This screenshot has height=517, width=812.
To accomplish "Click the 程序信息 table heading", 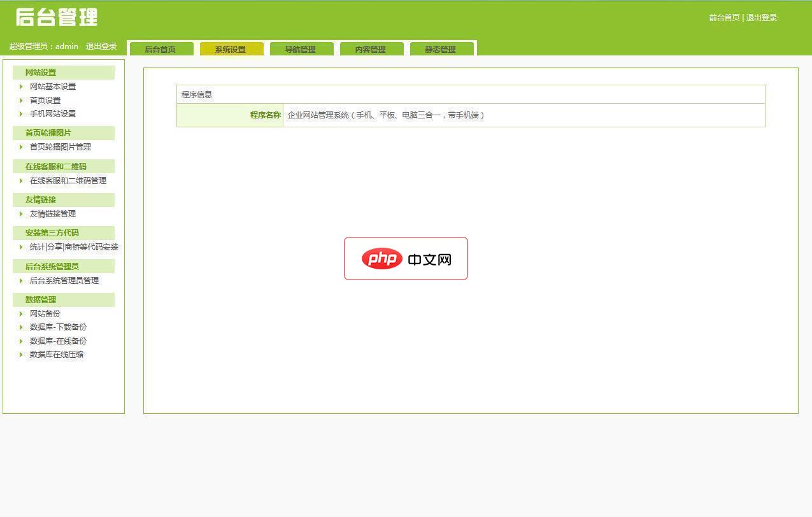I will click(197, 94).
